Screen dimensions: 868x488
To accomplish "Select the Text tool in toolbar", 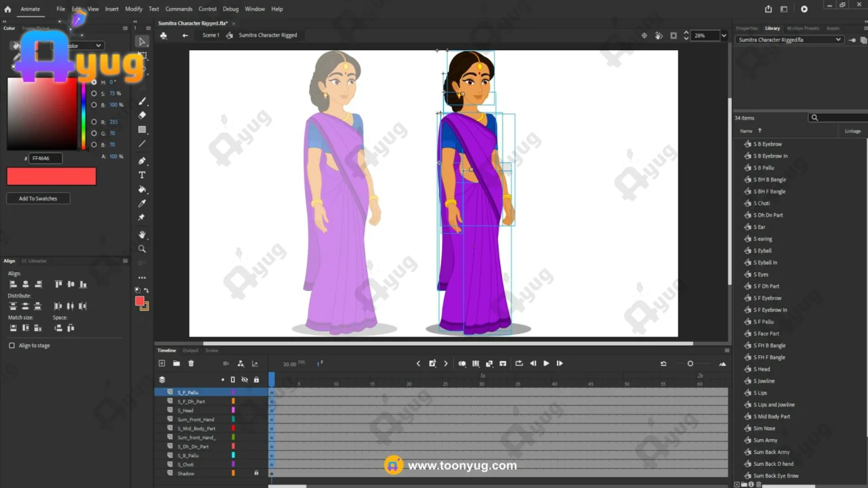I will pos(142,175).
